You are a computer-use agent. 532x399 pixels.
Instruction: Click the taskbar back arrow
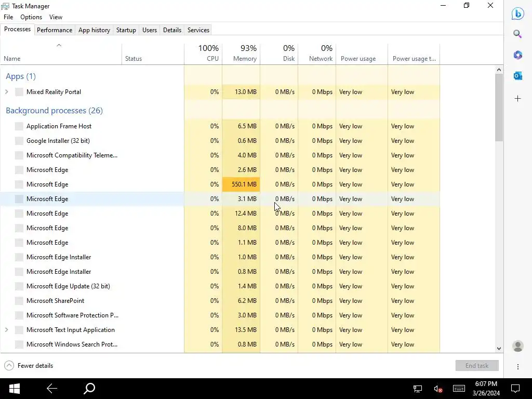52,389
